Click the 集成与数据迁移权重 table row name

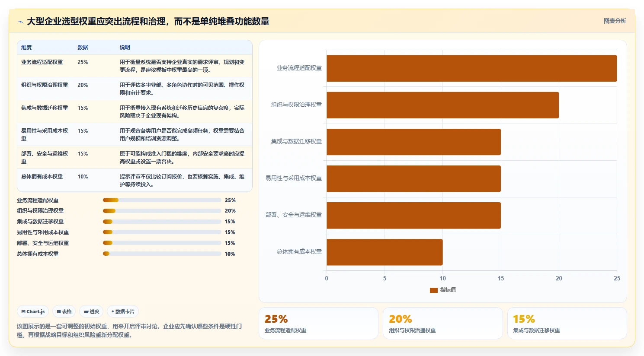(45, 108)
